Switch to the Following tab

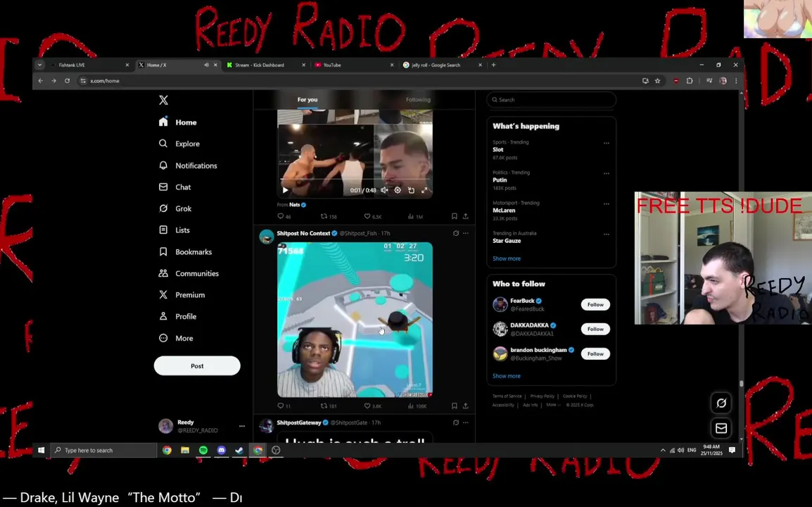(x=418, y=99)
